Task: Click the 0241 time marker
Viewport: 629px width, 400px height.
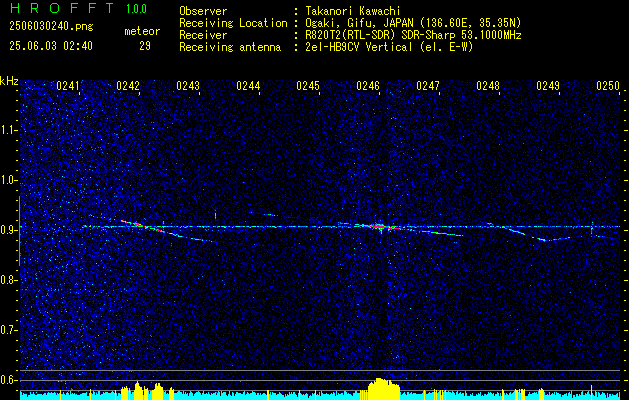Action: click(x=69, y=86)
